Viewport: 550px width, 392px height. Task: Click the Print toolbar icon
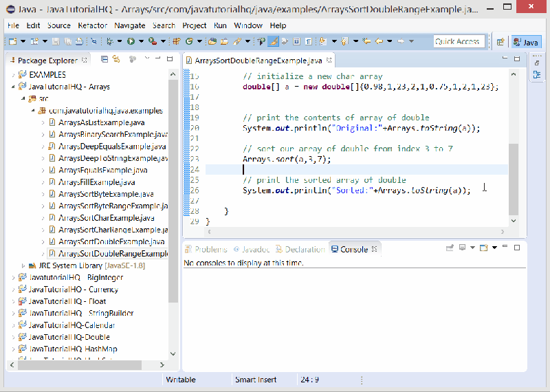coord(79,41)
